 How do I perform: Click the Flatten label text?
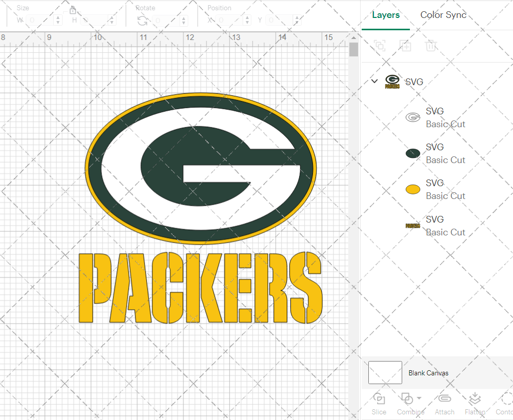(475, 412)
